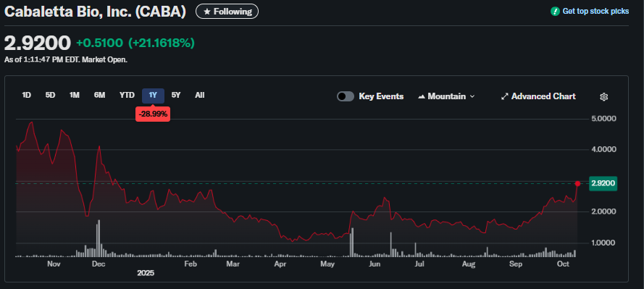
Task: Click the Following star button
Action: coord(227,12)
